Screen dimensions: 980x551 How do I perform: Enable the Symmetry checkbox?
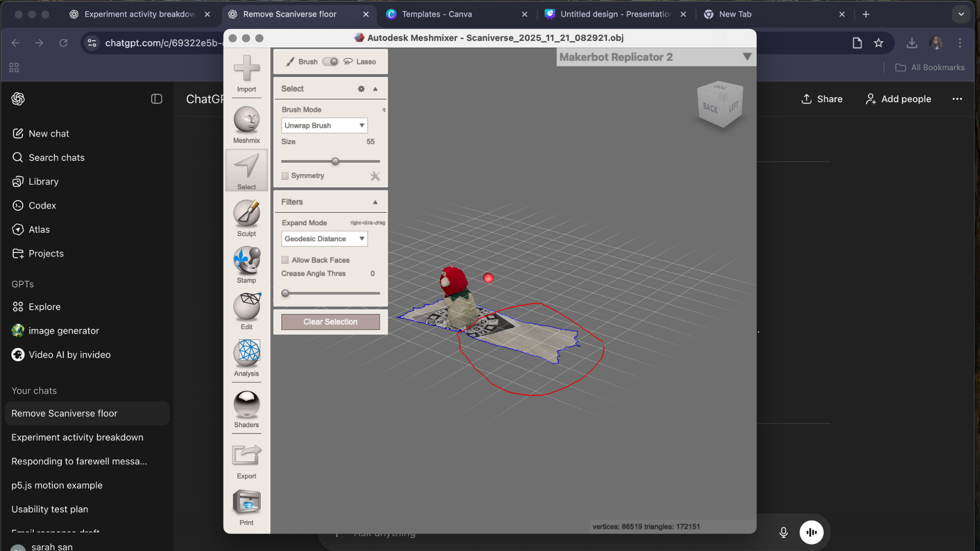285,176
